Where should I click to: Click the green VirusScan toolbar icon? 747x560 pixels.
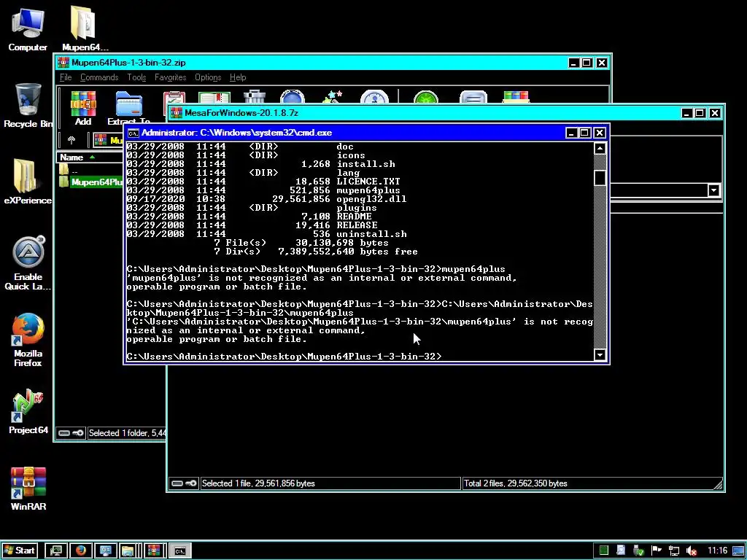425,97
